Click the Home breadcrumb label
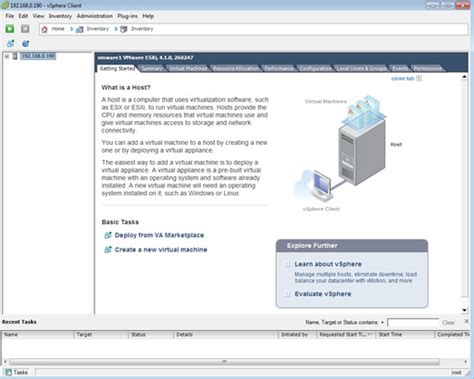Viewport: 474px width, 379px height. (x=58, y=29)
